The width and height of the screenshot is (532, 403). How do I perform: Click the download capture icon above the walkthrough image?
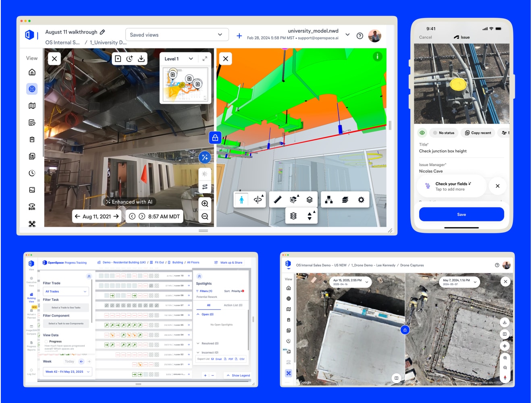pos(141,58)
